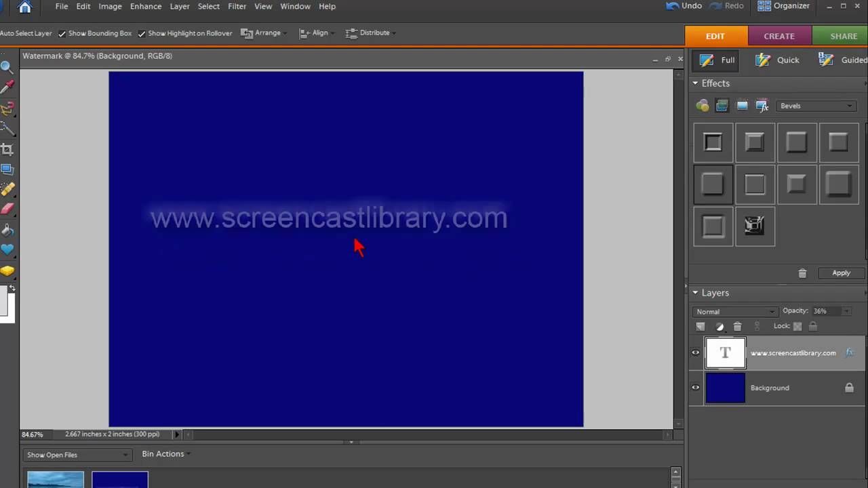Switch to the SHARE tab
The image size is (868, 488).
coord(840,36)
